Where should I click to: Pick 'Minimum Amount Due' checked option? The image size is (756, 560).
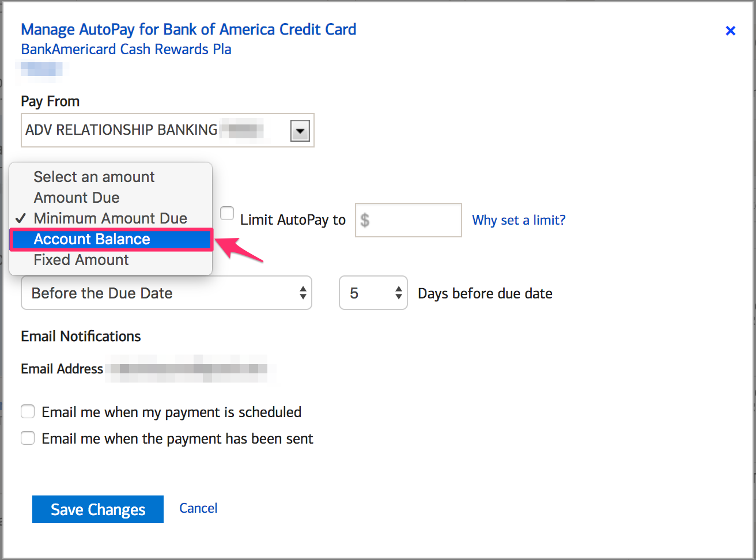[111, 218]
